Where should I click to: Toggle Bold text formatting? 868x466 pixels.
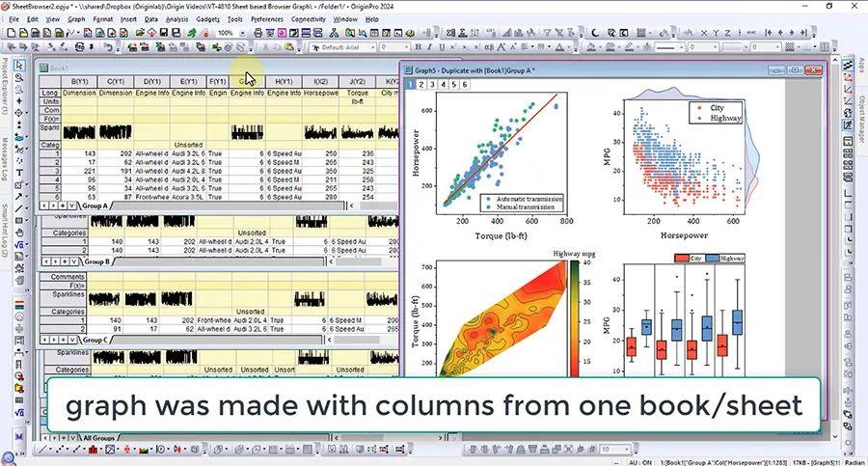coord(418,47)
